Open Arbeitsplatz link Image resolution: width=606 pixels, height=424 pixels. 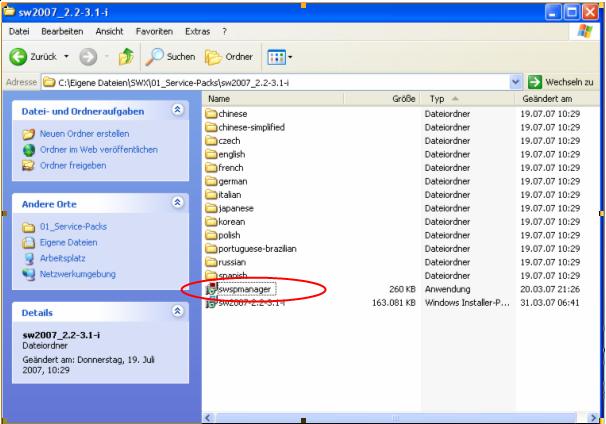[x=62, y=258]
